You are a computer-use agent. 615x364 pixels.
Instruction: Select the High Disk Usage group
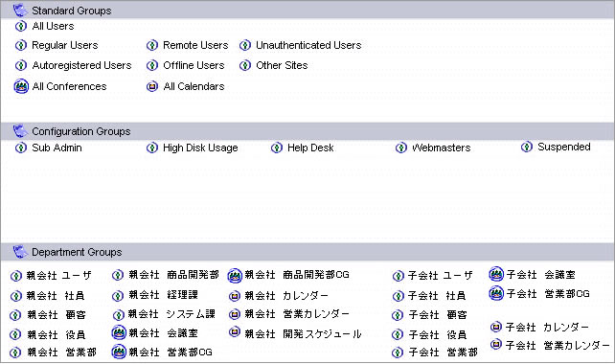click(200, 148)
